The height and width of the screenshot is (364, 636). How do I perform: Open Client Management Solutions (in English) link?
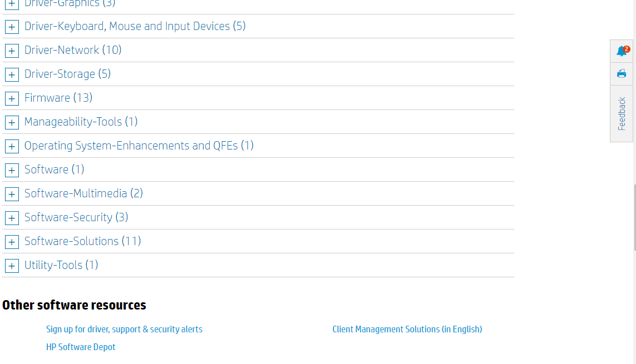407,329
